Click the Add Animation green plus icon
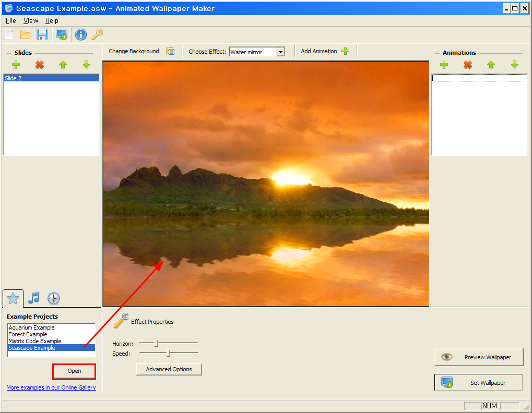 point(346,51)
